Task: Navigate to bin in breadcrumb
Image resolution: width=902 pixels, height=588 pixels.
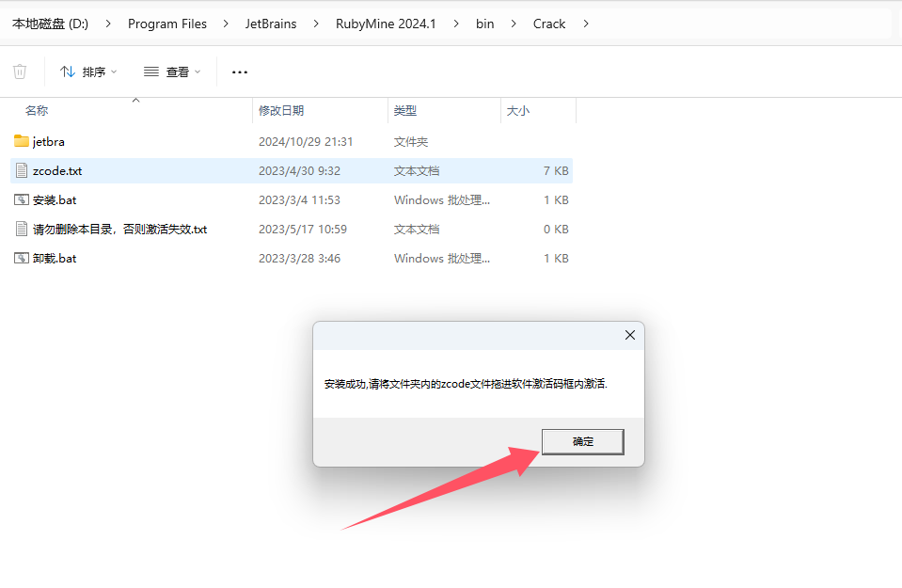Action: (485, 24)
